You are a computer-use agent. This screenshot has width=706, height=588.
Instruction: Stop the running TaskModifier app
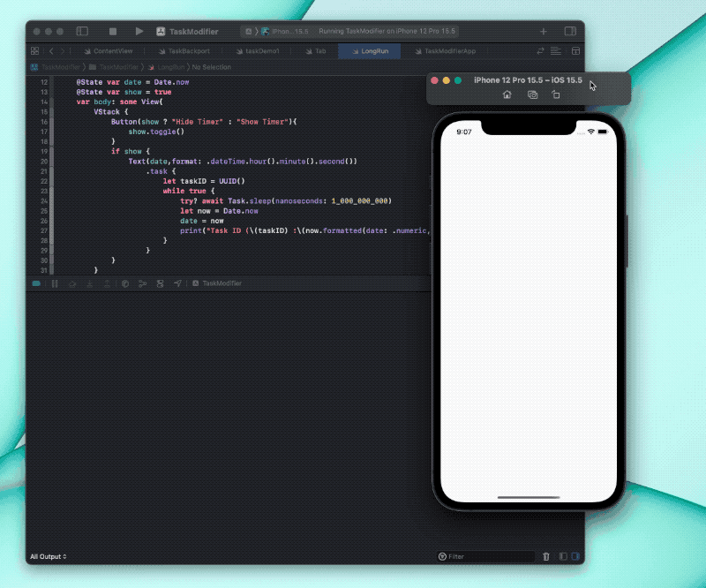(x=112, y=31)
